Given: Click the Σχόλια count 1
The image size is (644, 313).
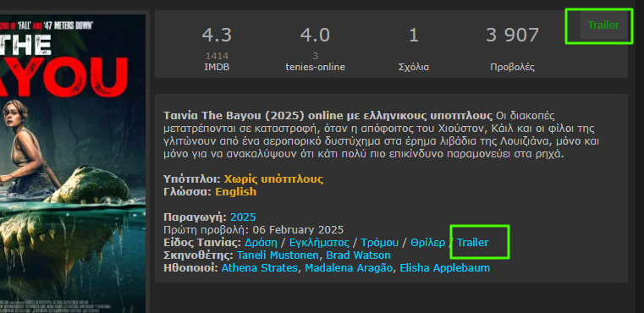Looking at the screenshot, I should pos(414,36).
